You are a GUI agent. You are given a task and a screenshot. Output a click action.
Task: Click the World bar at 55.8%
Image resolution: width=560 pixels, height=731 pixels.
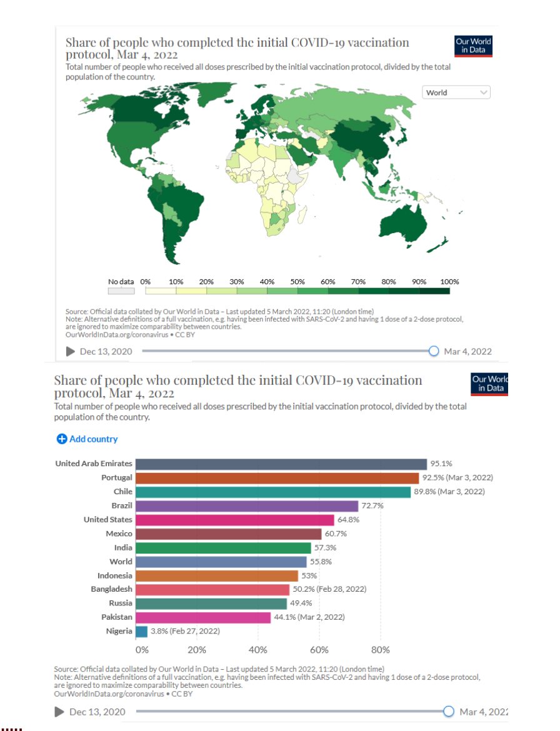(x=221, y=562)
